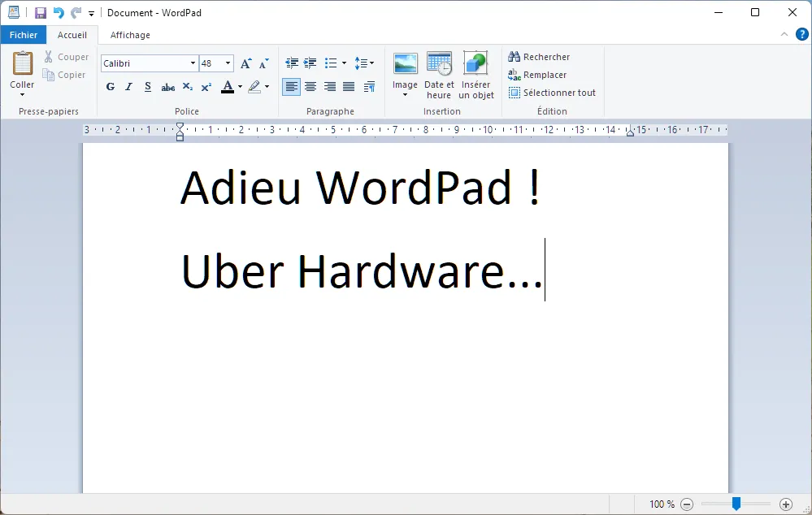Click the superscript x² icon

(206, 87)
